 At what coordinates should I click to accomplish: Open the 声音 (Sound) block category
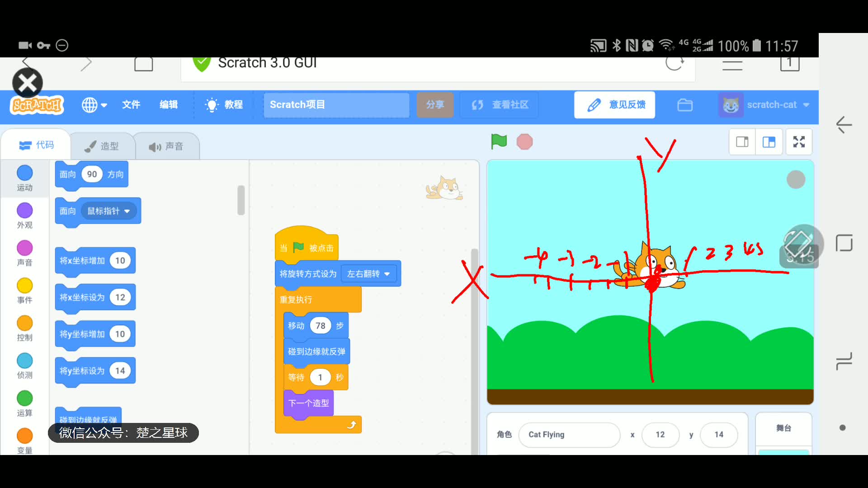coord(24,248)
